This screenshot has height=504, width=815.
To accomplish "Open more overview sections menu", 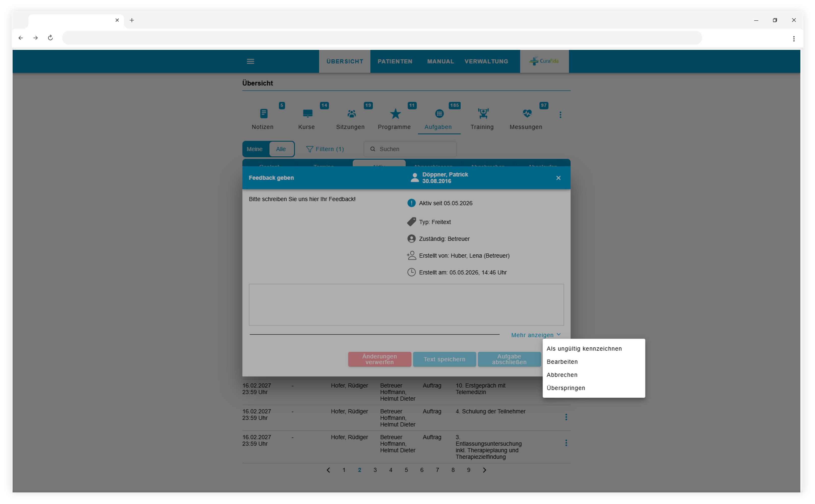I will click(560, 115).
